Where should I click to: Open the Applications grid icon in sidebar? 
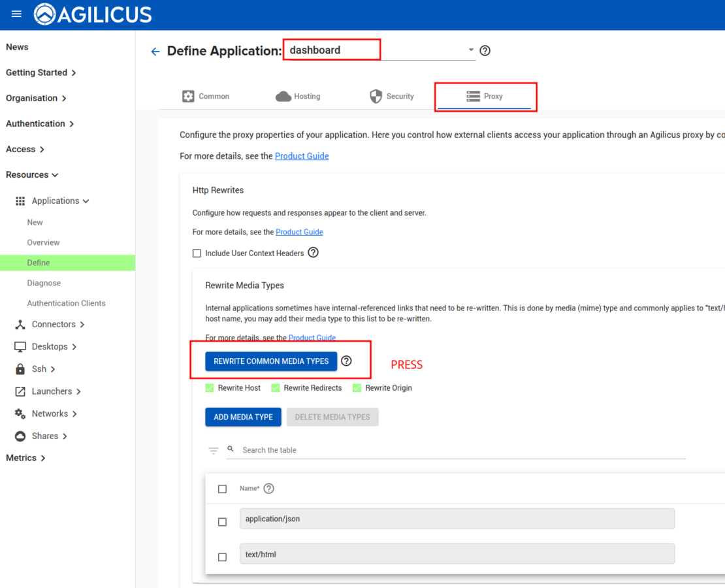pos(20,201)
